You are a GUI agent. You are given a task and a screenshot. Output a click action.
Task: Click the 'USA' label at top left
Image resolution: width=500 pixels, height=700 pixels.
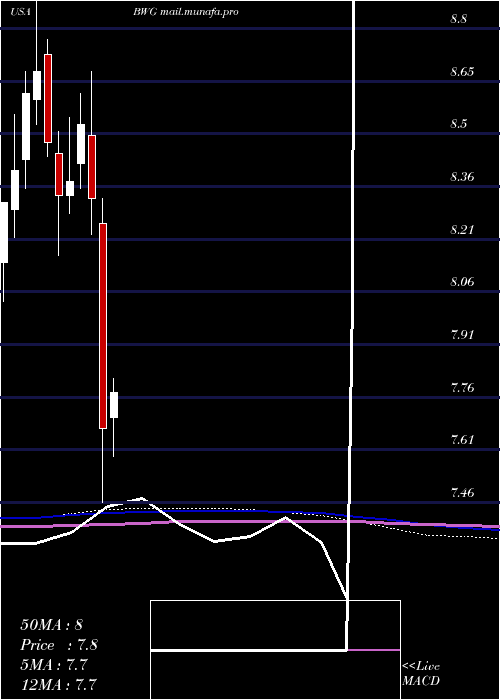21,12
